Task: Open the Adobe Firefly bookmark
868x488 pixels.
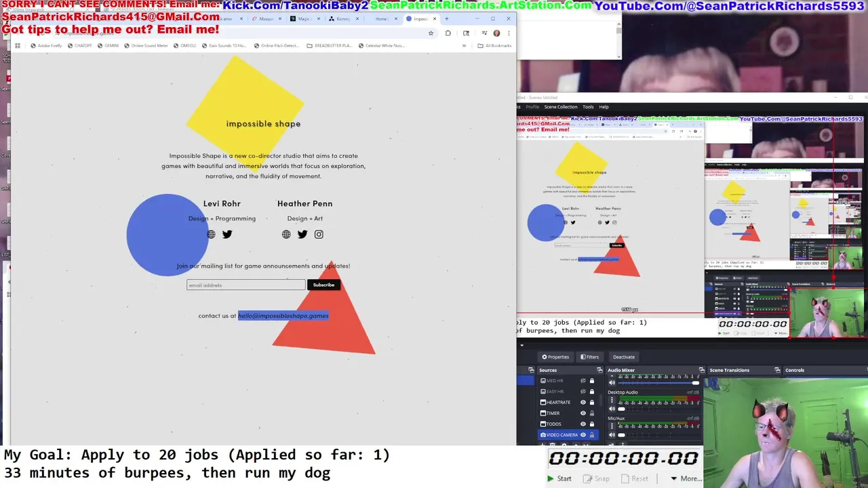Action: pos(46,45)
